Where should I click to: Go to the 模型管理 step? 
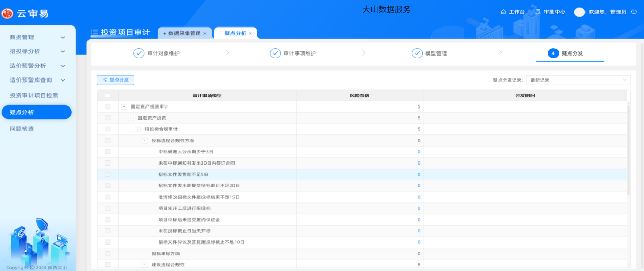436,53
